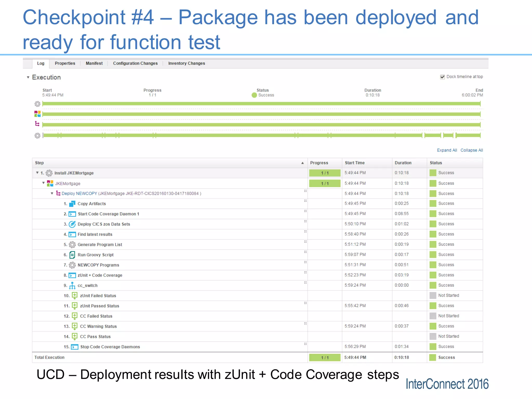Click the zUnit Failed Status step icon

pyautogui.click(x=75, y=296)
